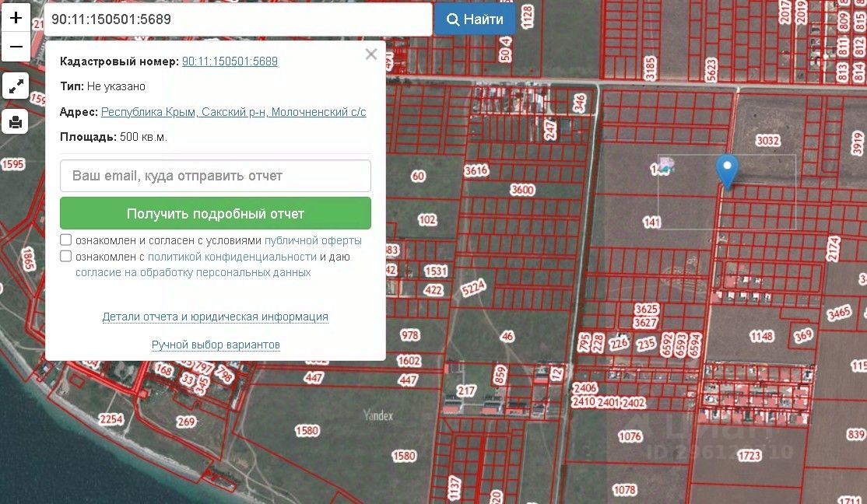The image size is (867, 504).
Task: Focus the email input for report
Action: click(x=215, y=176)
